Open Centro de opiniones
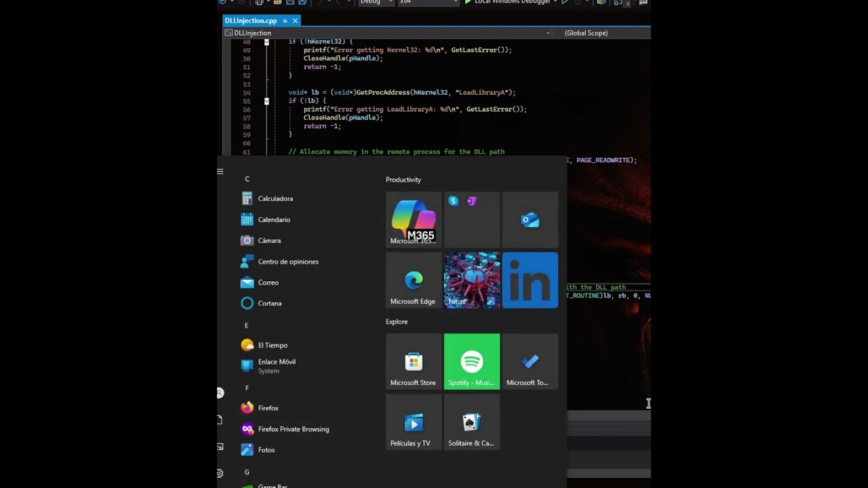The image size is (868, 488). (x=281, y=262)
